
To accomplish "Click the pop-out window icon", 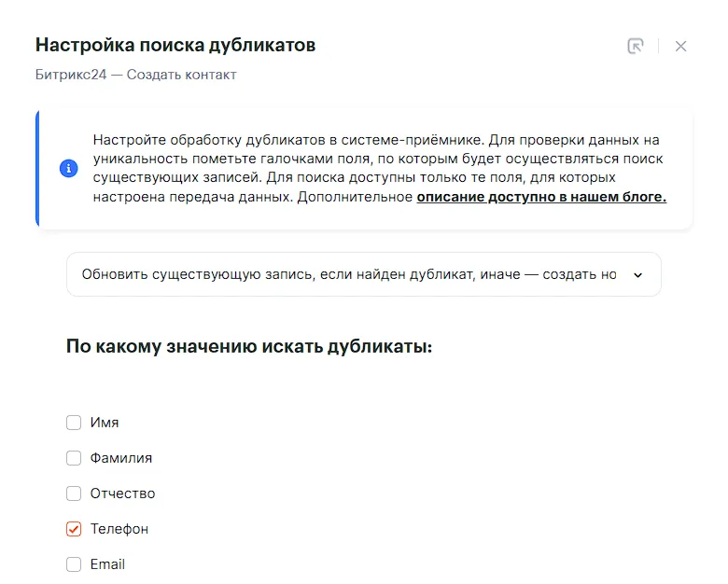I will pyautogui.click(x=636, y=46).
